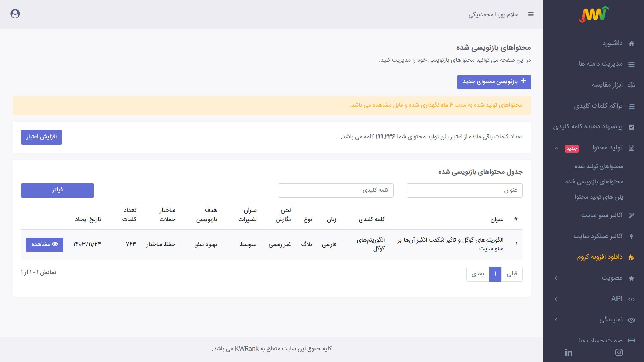Image resolution: width=644 pixels, height=362 pixels.
Task: Click the سلام پوریا محمدبیگی greeting text
Action: click(x=493, y=15)
